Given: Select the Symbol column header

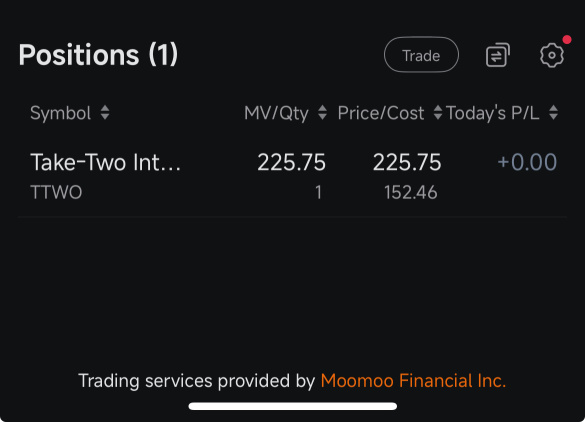Looking at the screenshot, I should (60, 113).
